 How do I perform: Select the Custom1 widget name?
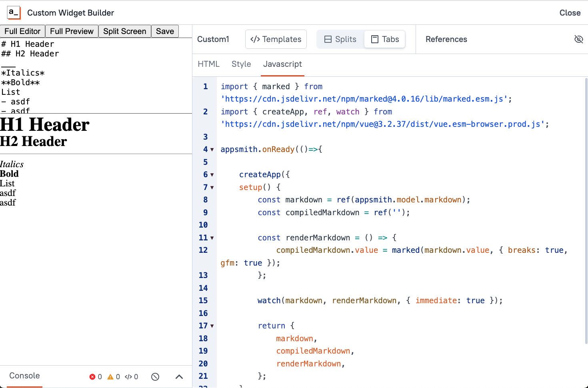pyautogui.click(x=213, y=39)
